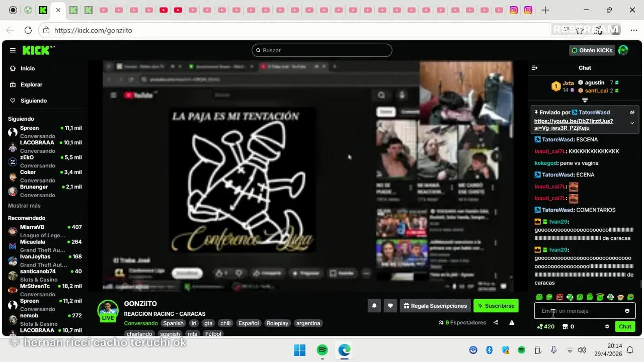Expand the pinned message chevron
The image size is (644, 362).
[x=632, y=123]
